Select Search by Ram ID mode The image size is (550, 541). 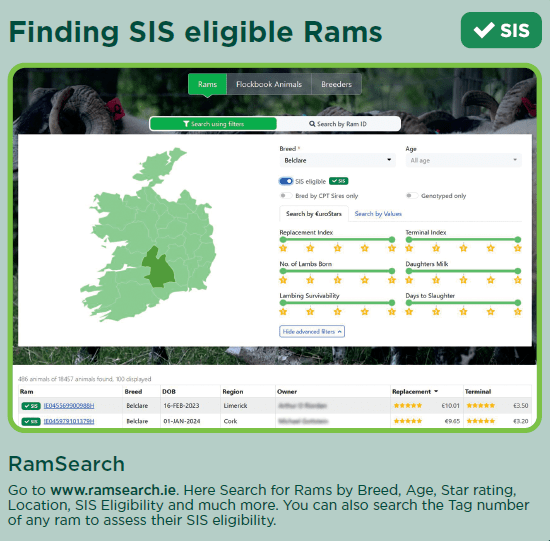point(338,124)
